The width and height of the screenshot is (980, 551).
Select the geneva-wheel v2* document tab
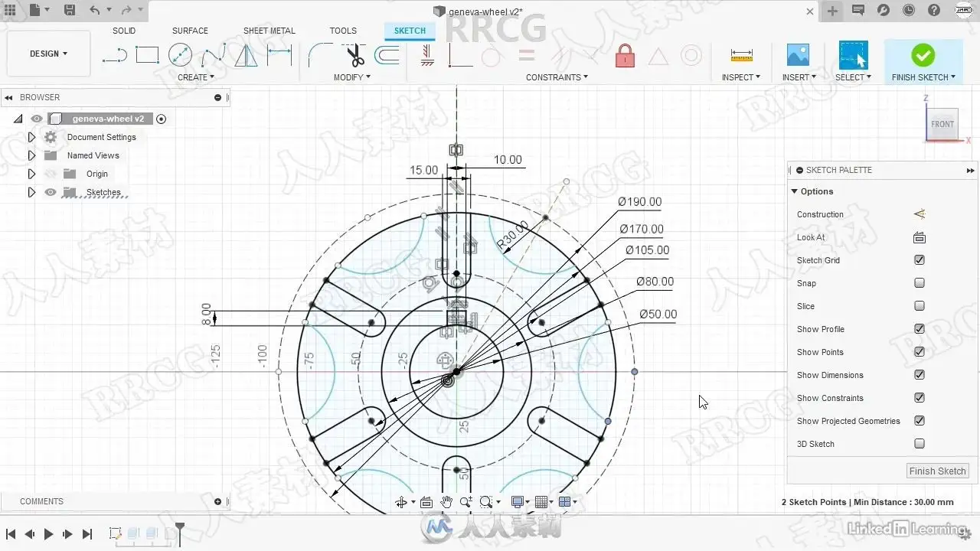[483, 11]
